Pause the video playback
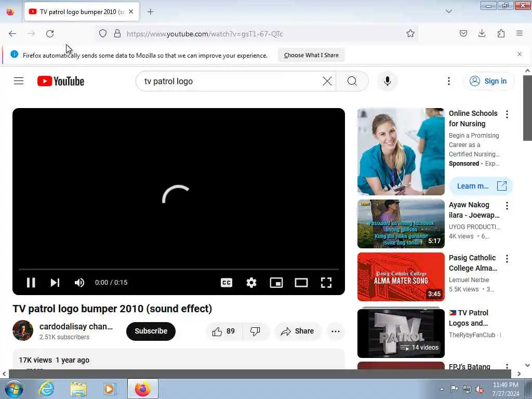This screenshot has height=399, width=532. [31, 282]
